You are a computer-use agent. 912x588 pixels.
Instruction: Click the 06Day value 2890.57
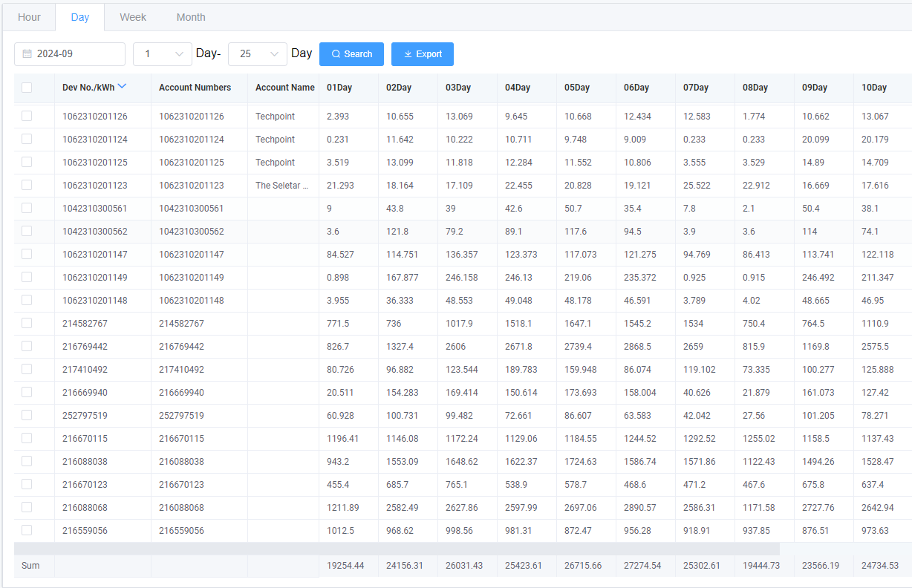click(x=640, y=507)
